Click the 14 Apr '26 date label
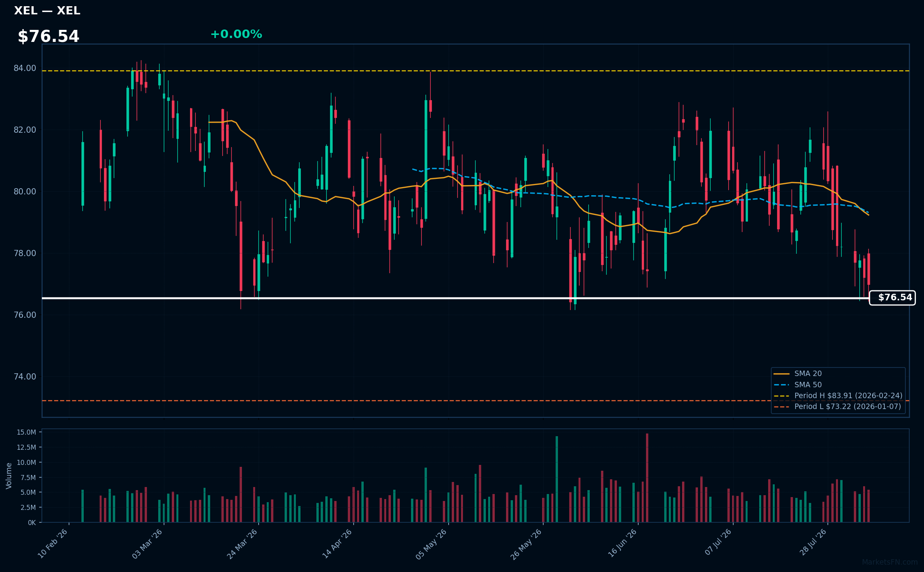Viewport: 924px width, 572px height. pyautogui.click(x=337, y=543)
